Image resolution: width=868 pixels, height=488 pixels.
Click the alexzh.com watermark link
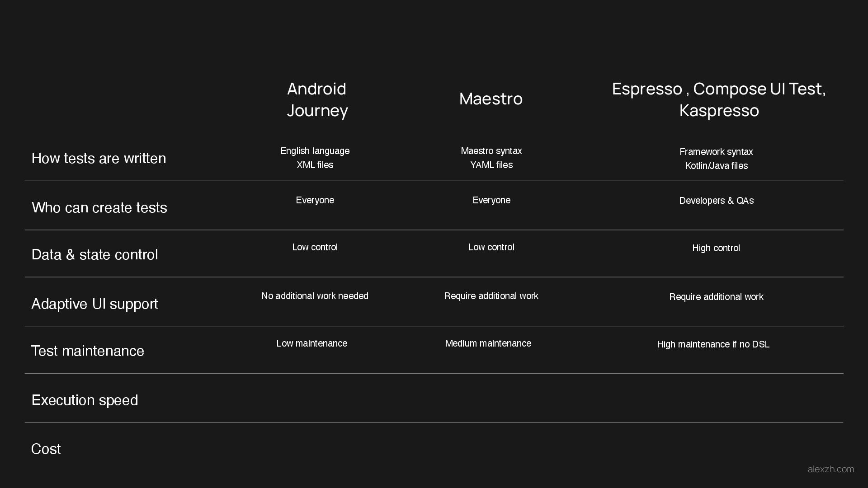pyautogui.click(x=830, y=469)
